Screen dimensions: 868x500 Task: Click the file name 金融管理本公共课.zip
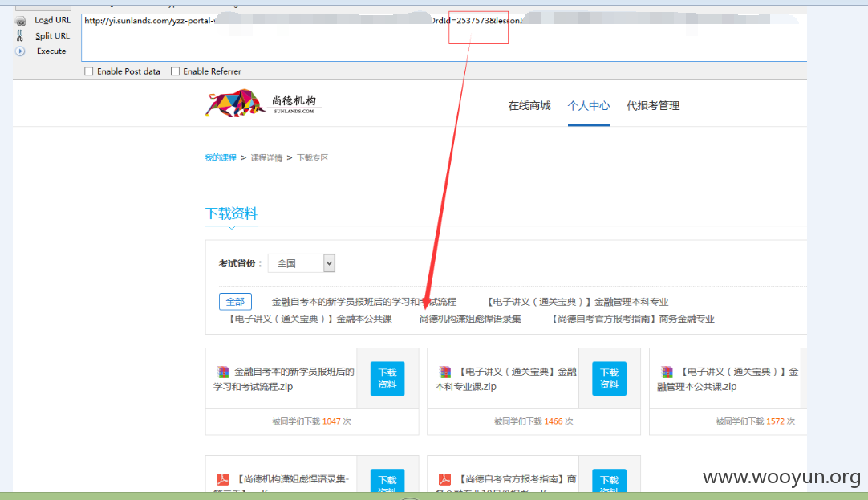tap(728, 379)
